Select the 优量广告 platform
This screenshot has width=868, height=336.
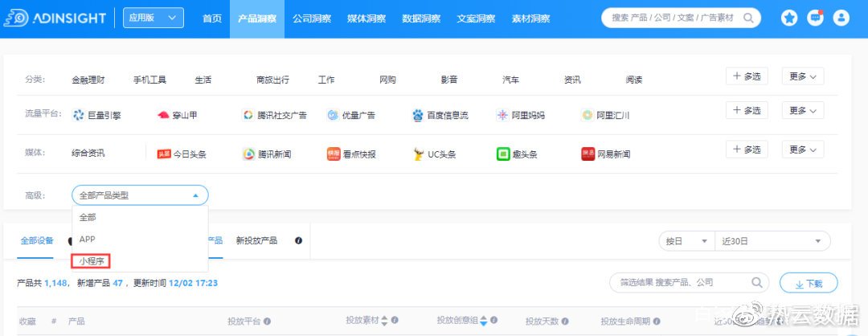tap(351, 116)
